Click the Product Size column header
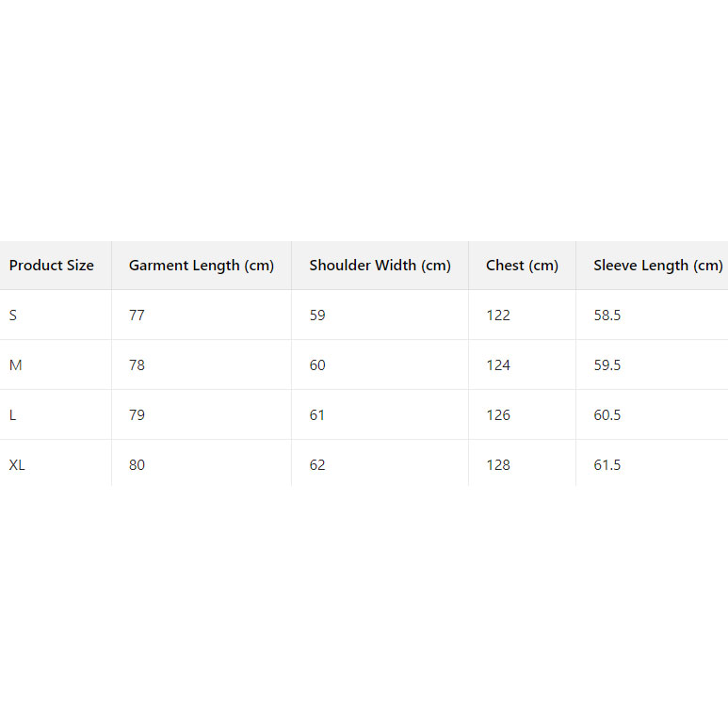This screenshot has height=728, width=728. 52,266
